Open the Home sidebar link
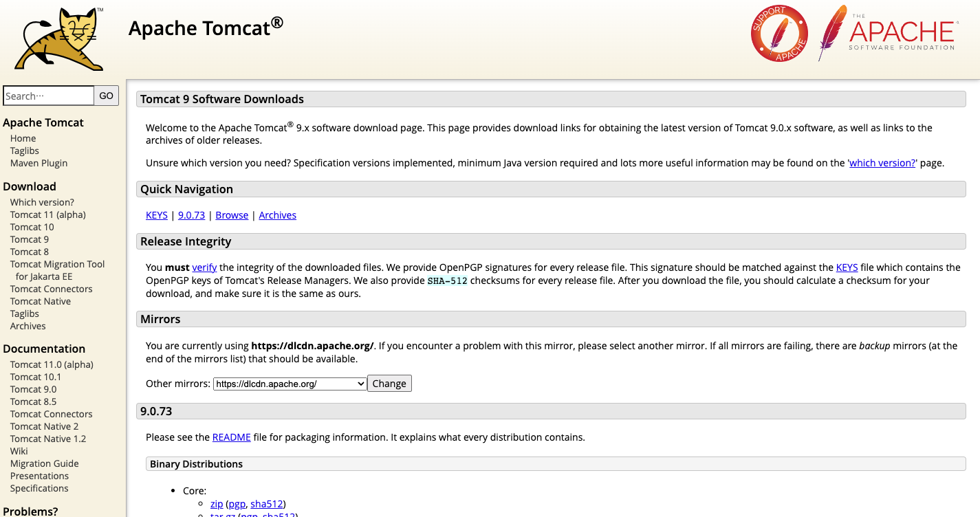Screen dimensions: 980x517 pos(23,138)
